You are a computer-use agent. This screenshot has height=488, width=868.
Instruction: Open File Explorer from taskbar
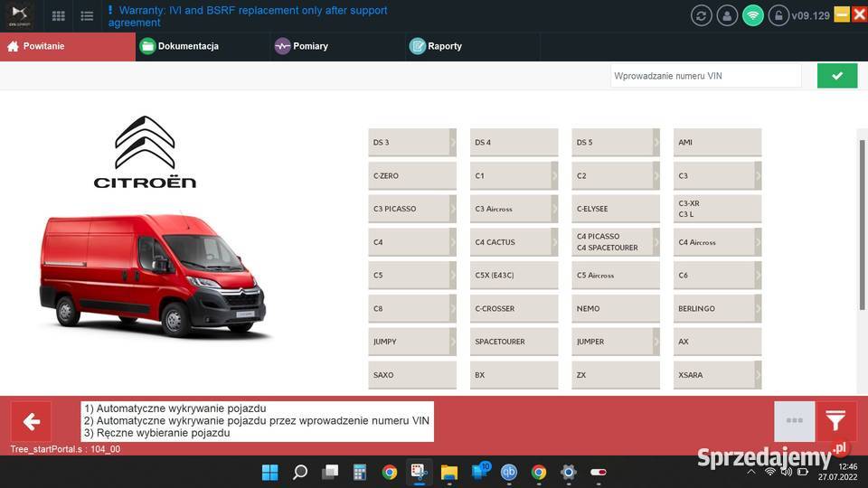(x=449, y=472)
